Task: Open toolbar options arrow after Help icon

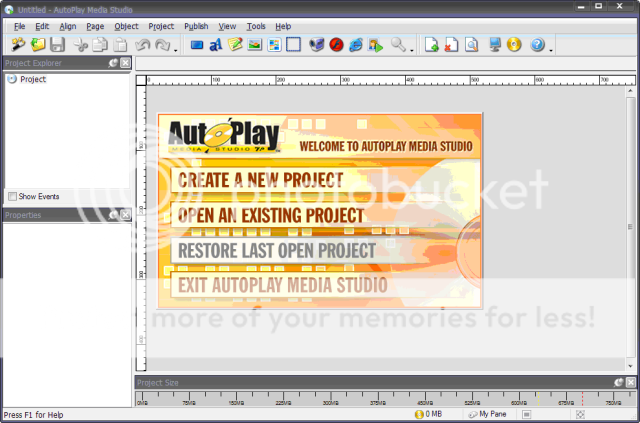Action: pos(551,51)
